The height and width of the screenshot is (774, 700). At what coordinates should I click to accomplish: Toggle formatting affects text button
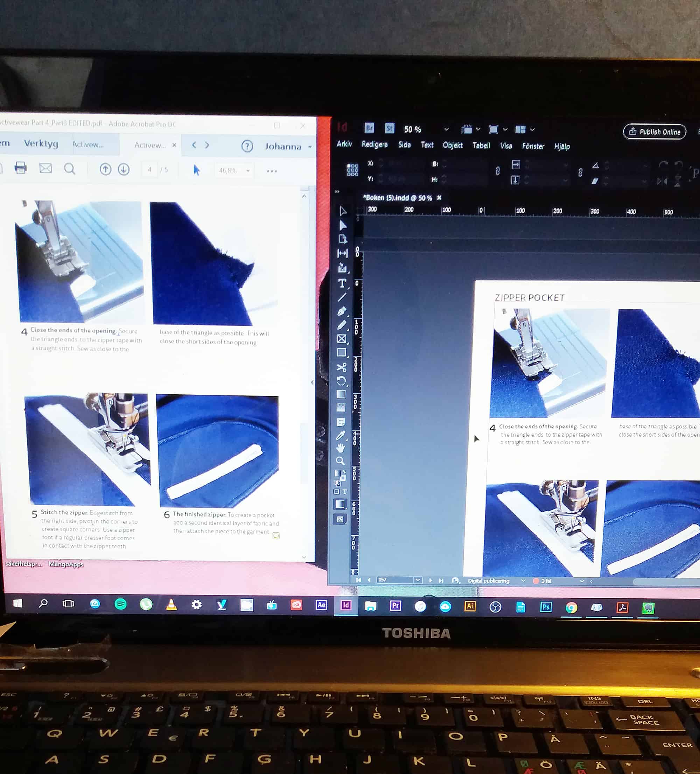pos(345,491)
